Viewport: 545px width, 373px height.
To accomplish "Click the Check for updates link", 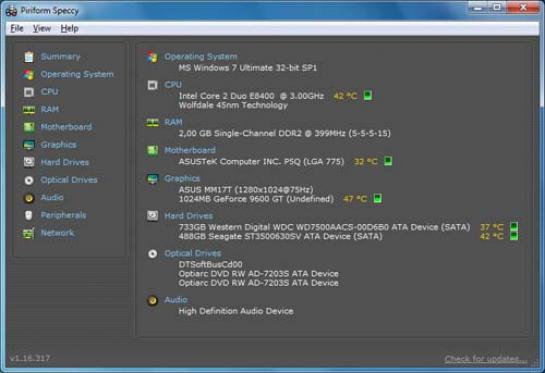I will coord(486,359).
